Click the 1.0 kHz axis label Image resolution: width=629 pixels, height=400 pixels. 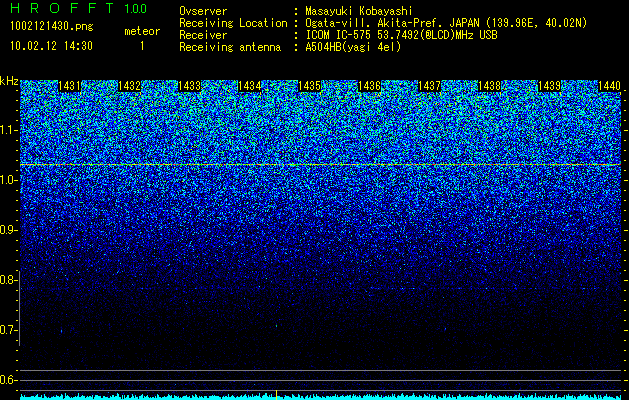coord(8,180)
